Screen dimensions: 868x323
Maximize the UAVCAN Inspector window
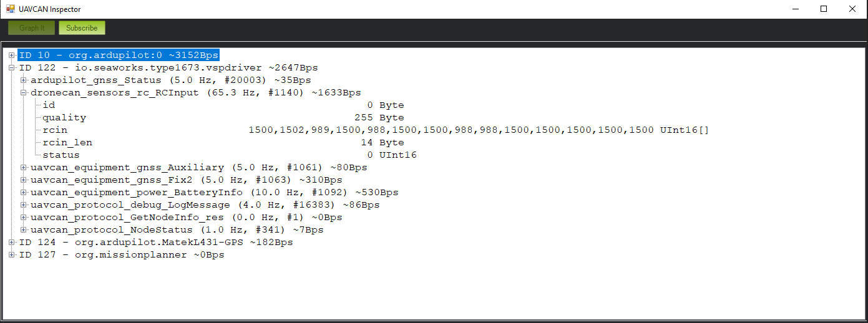click(x=824, y=9)
